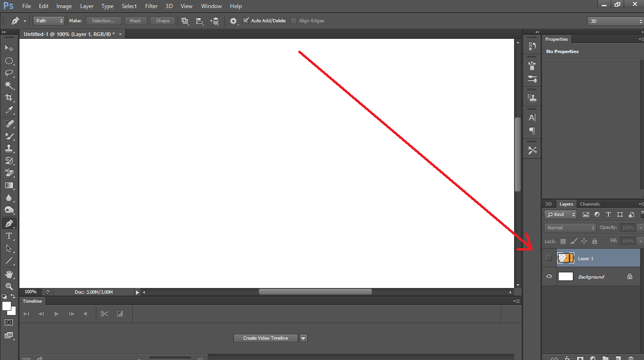Screen dimensions: 644x360
Task: Select the Sponge tool
Action: click(x=9, y=210)
